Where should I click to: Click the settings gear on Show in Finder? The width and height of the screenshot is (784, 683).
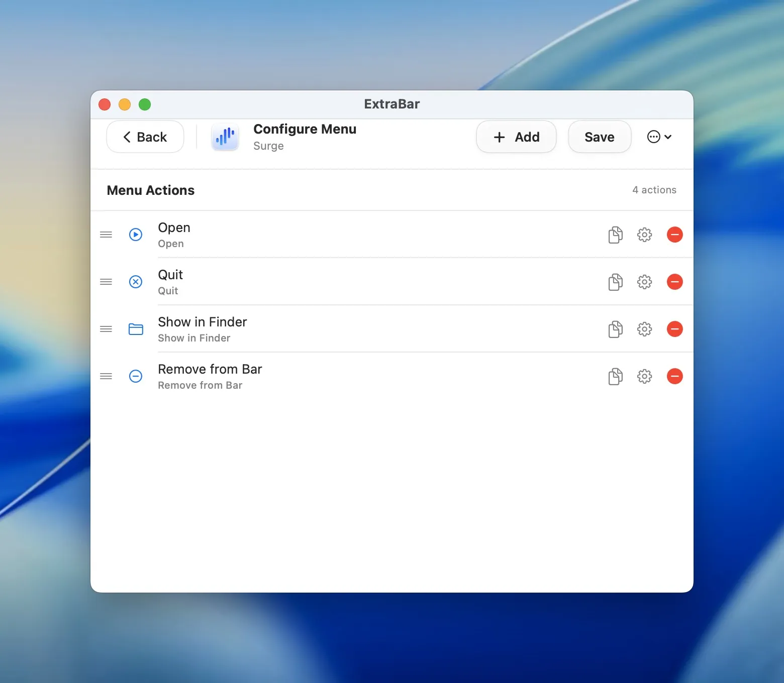644,329
